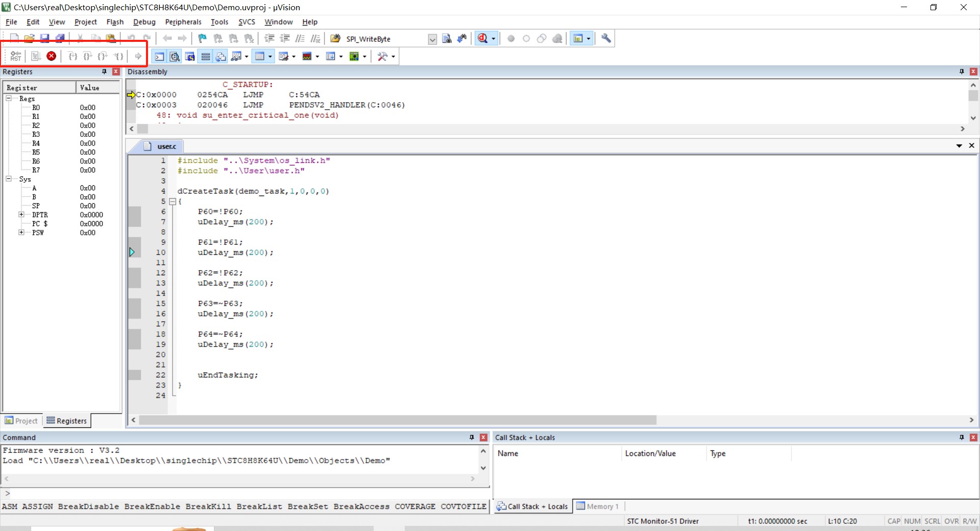Open editor tab list dropdown arrow
This screenshot has height=531, width=980.
(x=959, y=146)
